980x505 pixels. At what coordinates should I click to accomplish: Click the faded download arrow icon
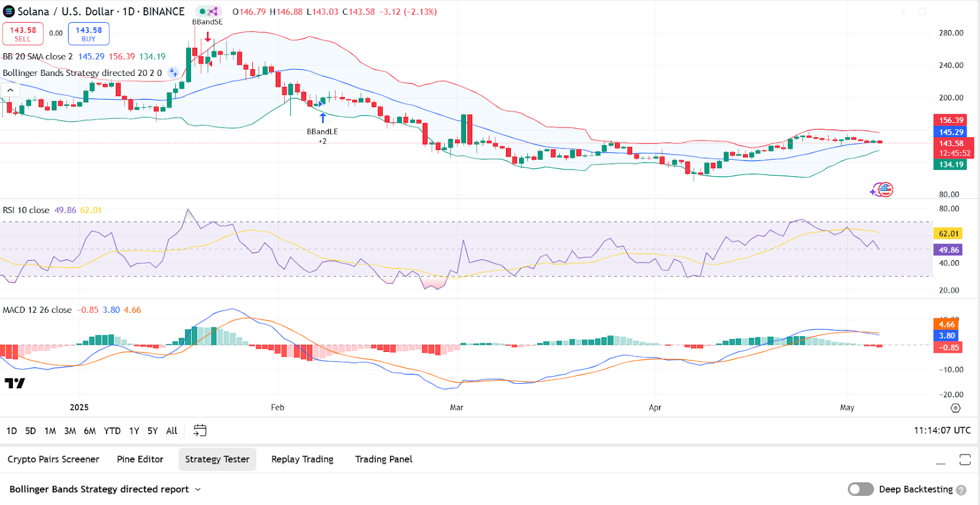tap(903, 12)
